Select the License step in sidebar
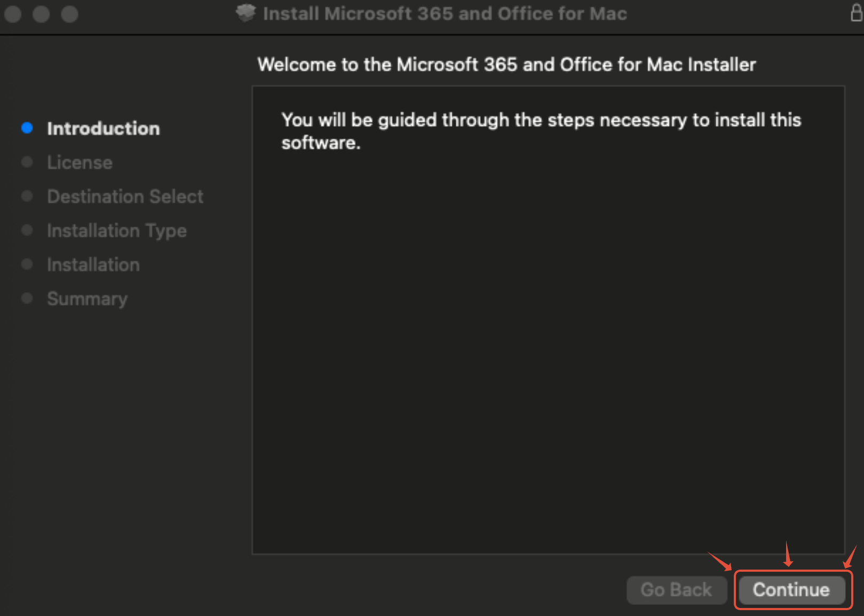The height and width of the screenshot is (616, 864). [80, 163]
